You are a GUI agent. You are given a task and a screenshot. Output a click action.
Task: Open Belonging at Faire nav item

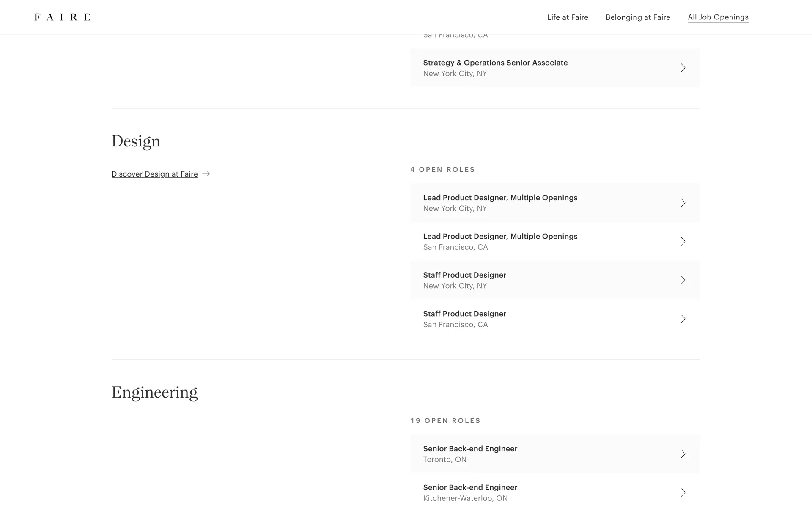[x=638, y=17]
